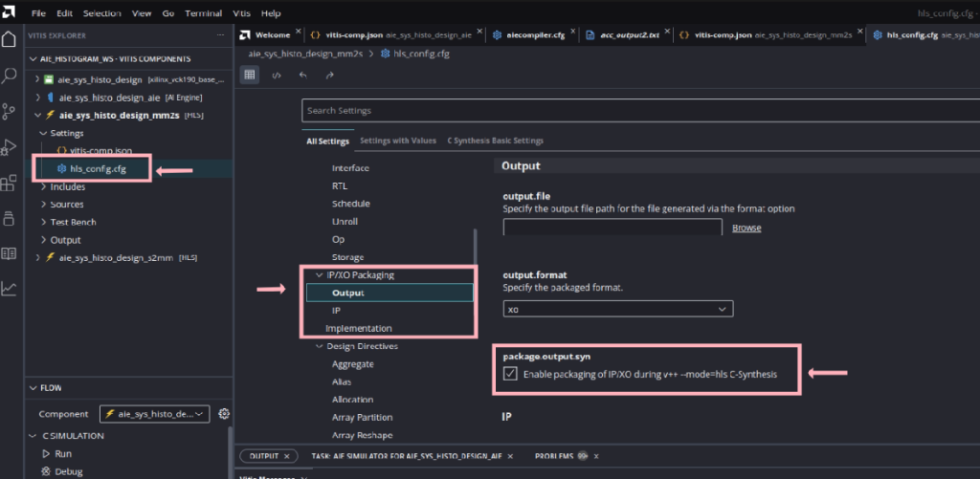Switch to table settings view icon
The height and width of the screenshot is (479, 980).
[x=250, y=75]
